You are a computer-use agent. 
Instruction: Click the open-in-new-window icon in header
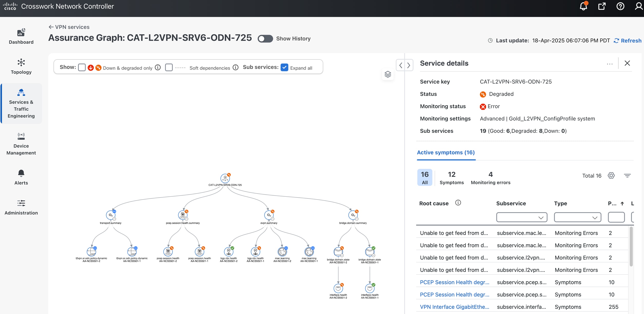tap(602, 6)
